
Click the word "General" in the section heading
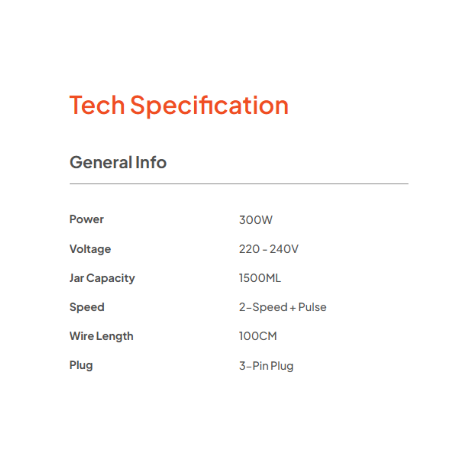tap(101, 162)
